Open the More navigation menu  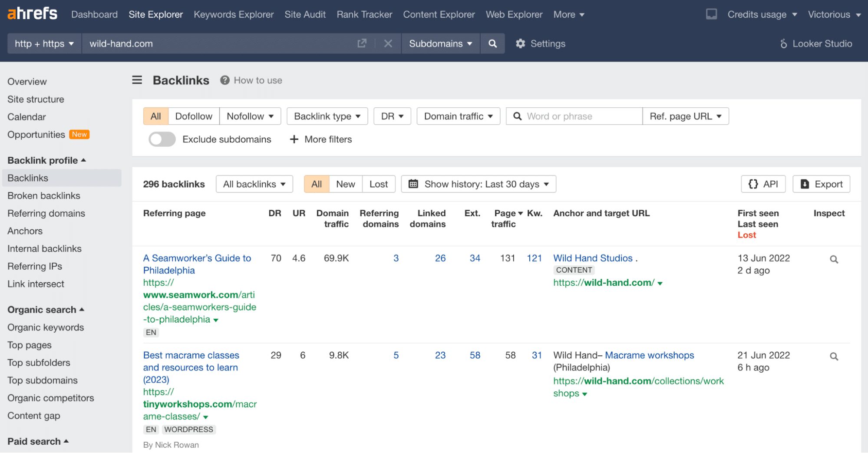click(569, 14)
